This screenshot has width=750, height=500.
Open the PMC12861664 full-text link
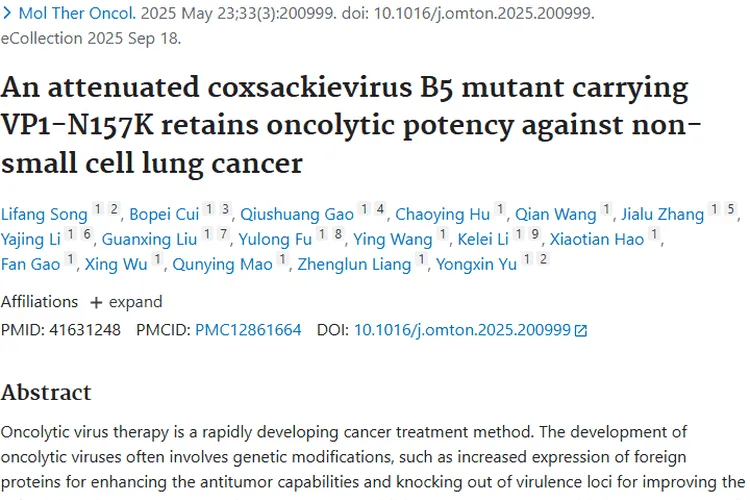coord(248,329)
